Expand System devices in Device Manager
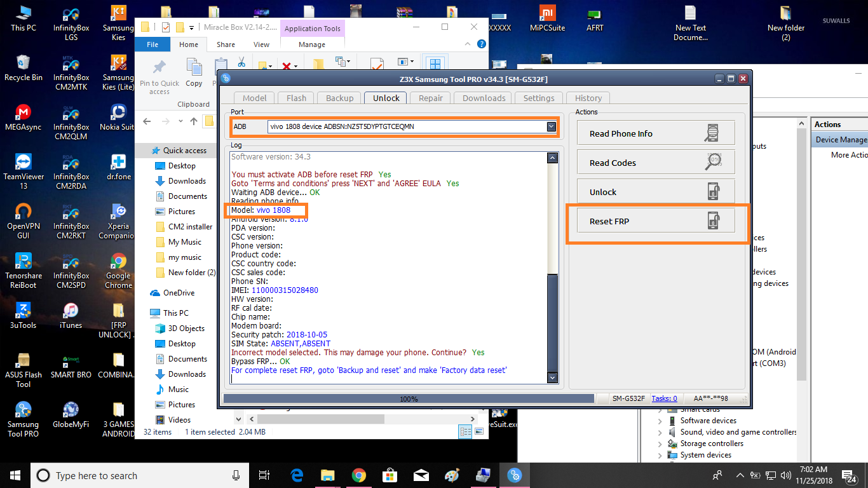 pyautogui.click(x=661, y=455)
